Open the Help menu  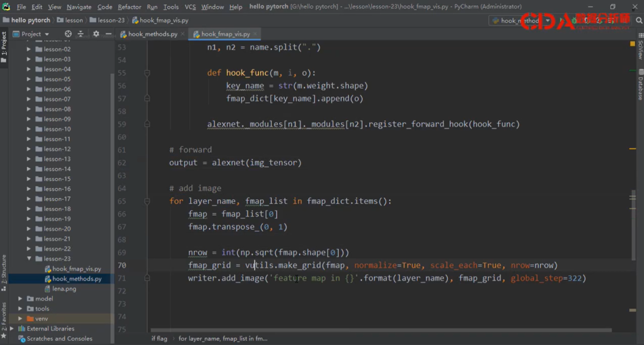coord(236,7)
